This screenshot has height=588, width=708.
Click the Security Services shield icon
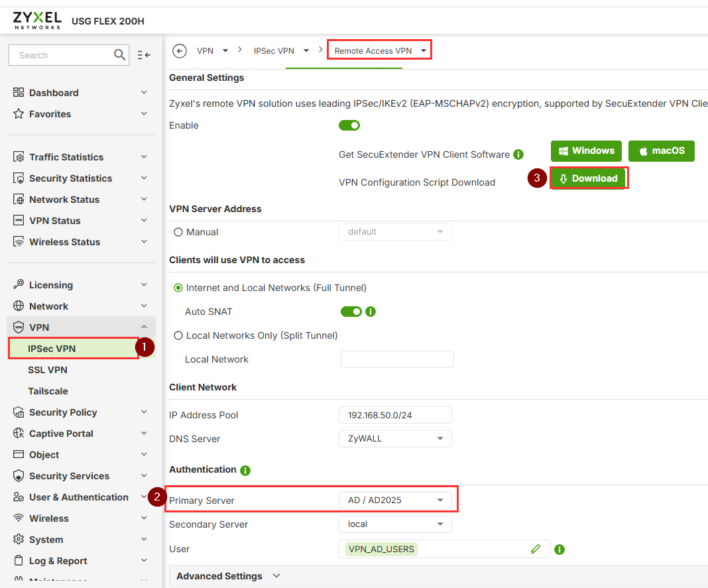tap(19, 475)
